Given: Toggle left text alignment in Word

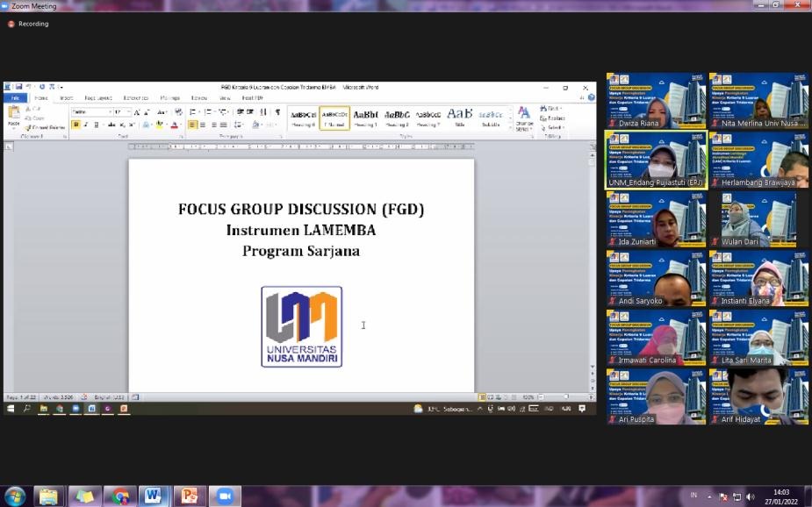Looking at the screenshot, I should point(192,125).
